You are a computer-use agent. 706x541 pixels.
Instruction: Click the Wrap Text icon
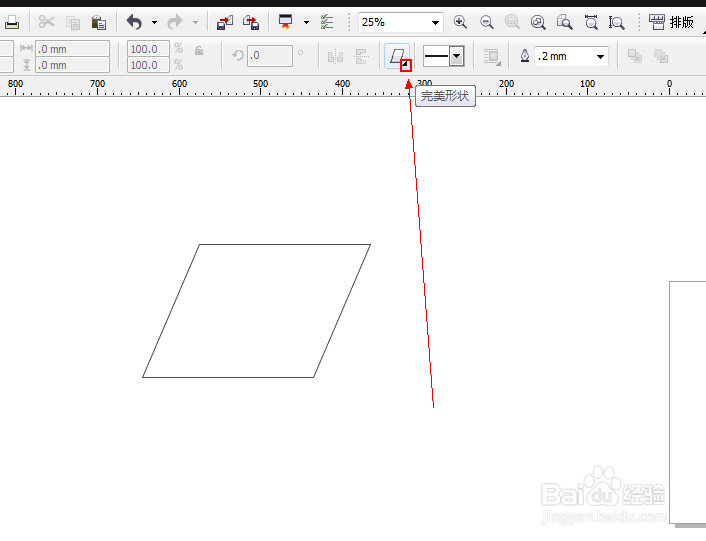(492, 57)
